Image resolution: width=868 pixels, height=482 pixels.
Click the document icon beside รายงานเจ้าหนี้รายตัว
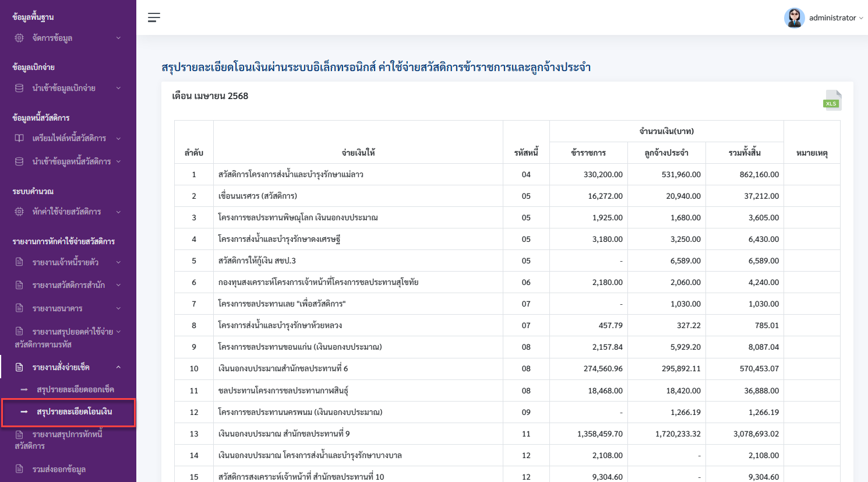19,262
